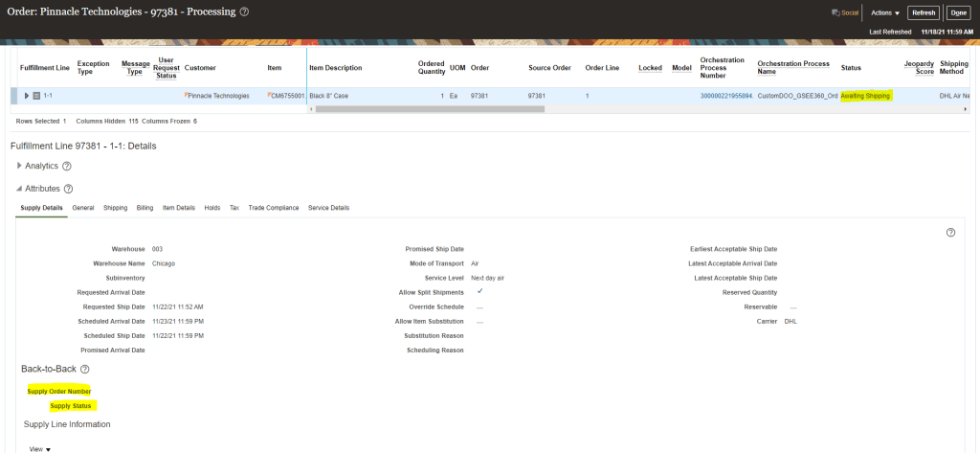This screenshot has height=453, width=980.
Task: Expand the Analytics section
Action: [19, 166]
